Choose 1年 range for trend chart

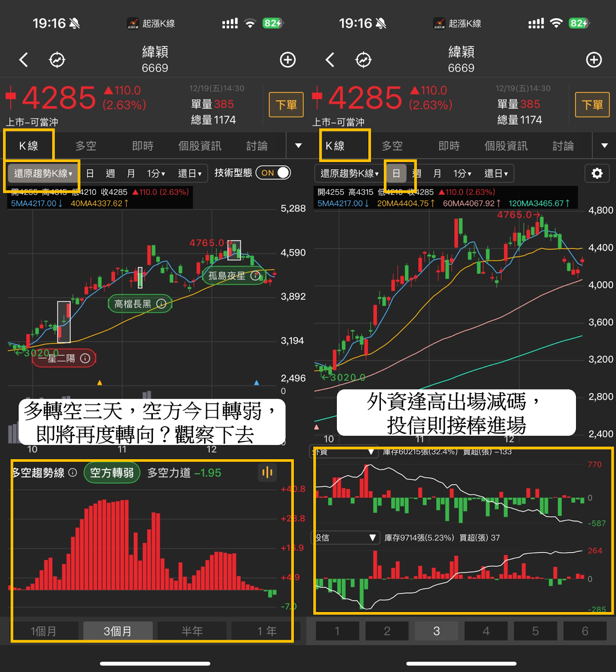click(x=266, y=631)
